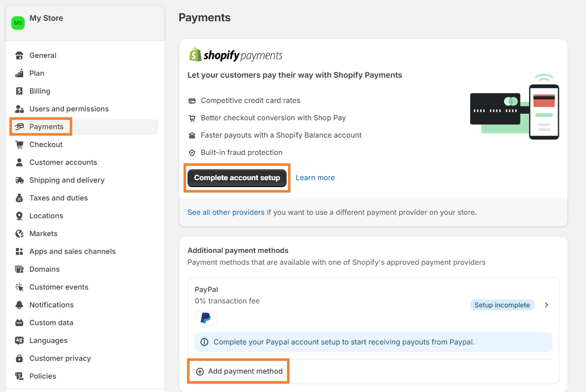This screenshot has height=392, width=586.
Task: Click the PayPal logo badge
Action: tap(205, 318)
